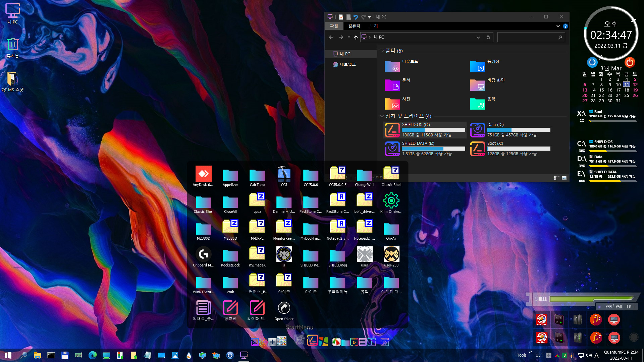Screen dimensions: 644x362
Task: Toggle the IME 'A' input mode indicator
Action: (596, 355)
